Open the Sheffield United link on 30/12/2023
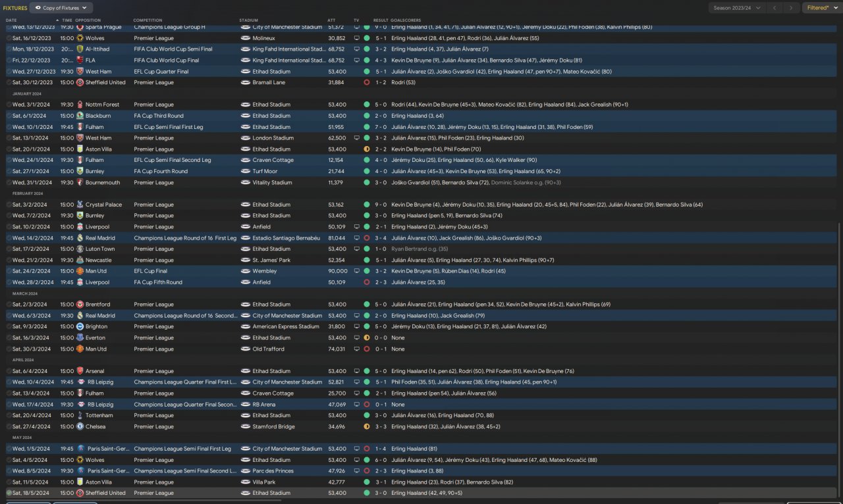Screen dimensions: 843x504 coord(105,82)
